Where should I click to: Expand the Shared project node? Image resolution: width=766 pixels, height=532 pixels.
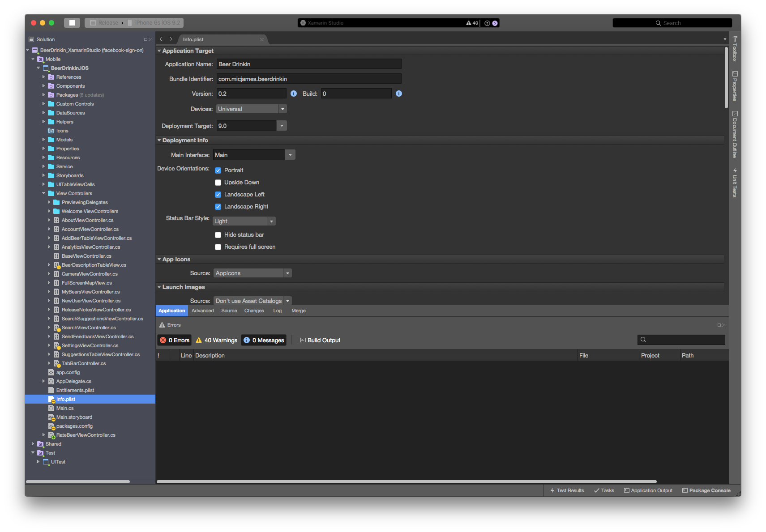click(x=33, y=444)
